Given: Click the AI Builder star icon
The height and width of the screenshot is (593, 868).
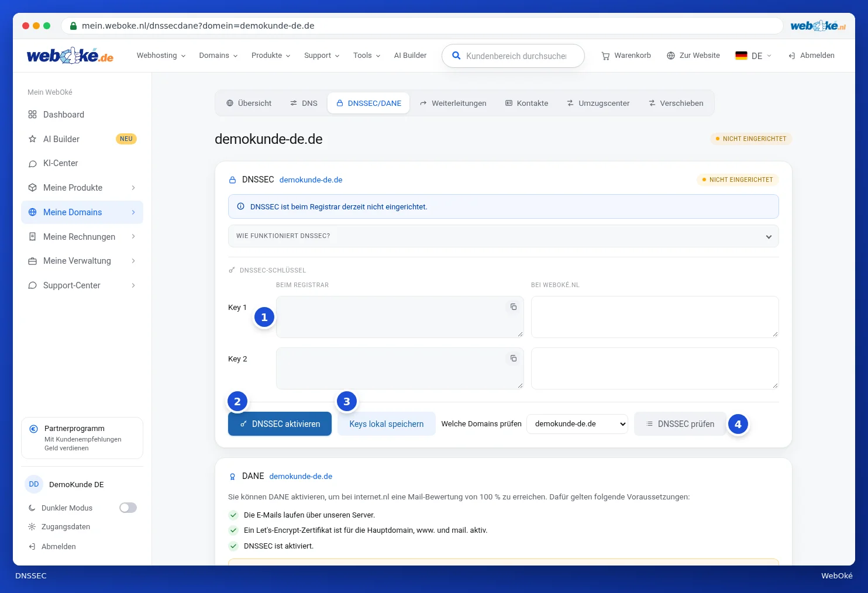Looking at the screenshot, I should 33,139.
